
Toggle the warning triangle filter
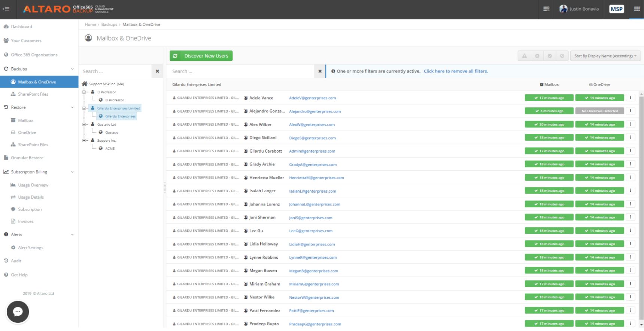click(524, 56)
